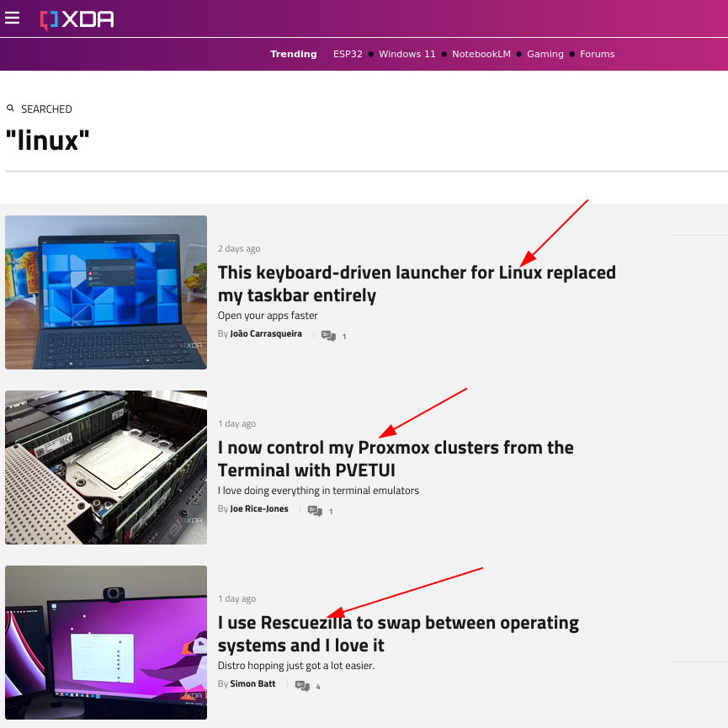Image resolution: width=728 pixels, height=728 pixels.
Task: Go to NotebookLM trending topic
Action: click(x=481, y=54)
